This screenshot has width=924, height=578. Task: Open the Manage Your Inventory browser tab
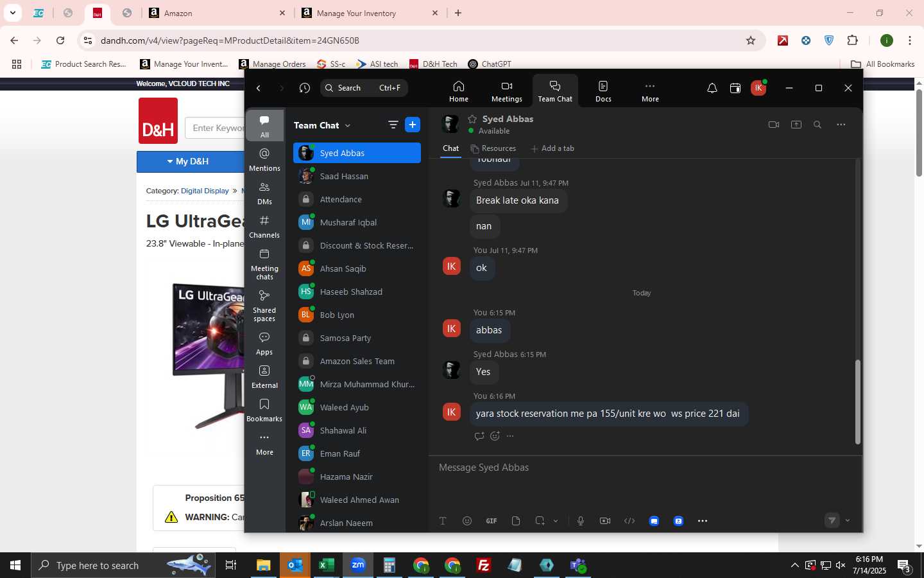(370, 13)
